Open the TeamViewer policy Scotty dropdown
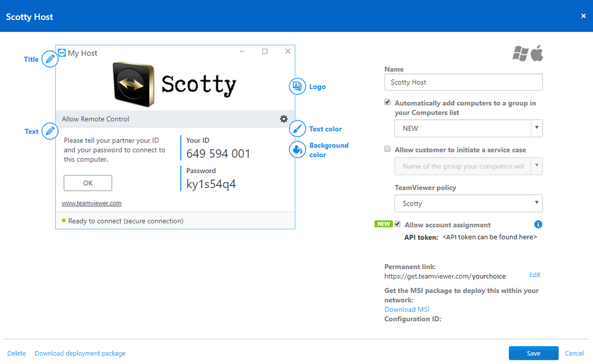Viewport: 593px width, 364px height. (468, 203)
